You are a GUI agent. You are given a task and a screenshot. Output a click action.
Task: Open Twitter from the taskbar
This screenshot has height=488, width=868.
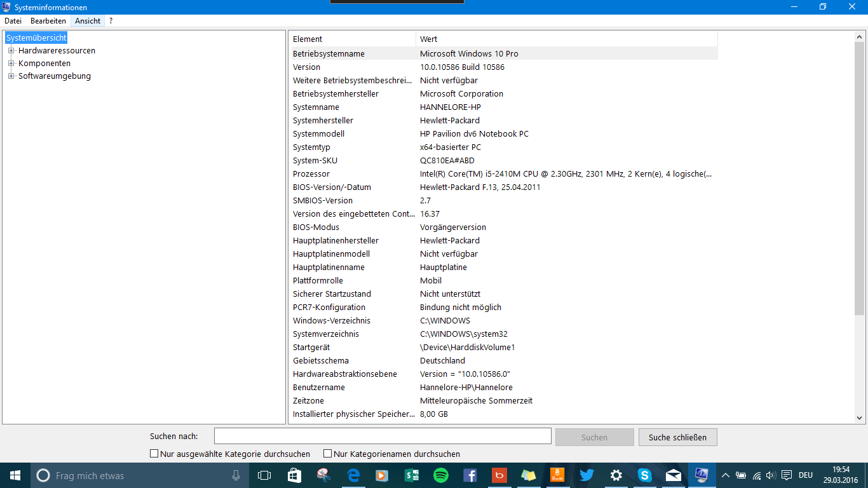pyautogui.click(x=587, y=475)
